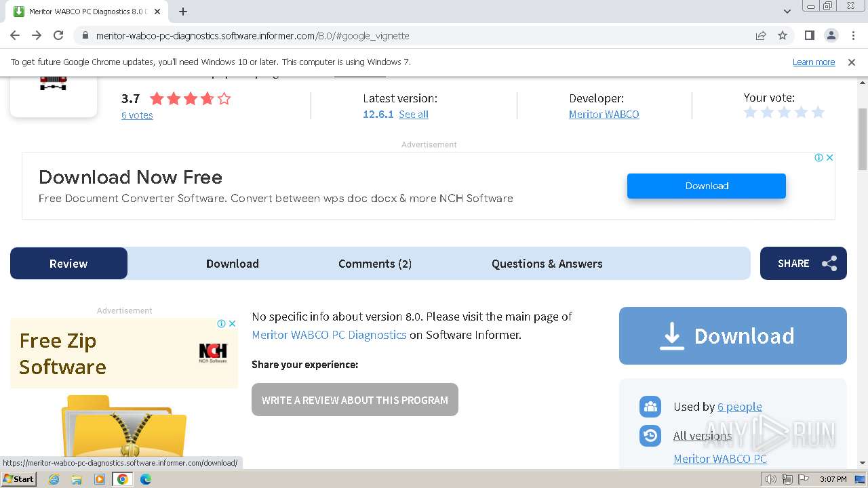The width and height of the screenshot is (868, 488).
Task: Click the Free Zip Software ad text
Action: [x=62, y=354]
